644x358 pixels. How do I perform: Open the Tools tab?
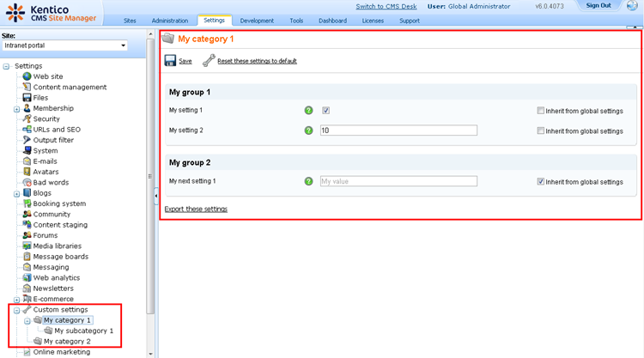tap(296, 21)
